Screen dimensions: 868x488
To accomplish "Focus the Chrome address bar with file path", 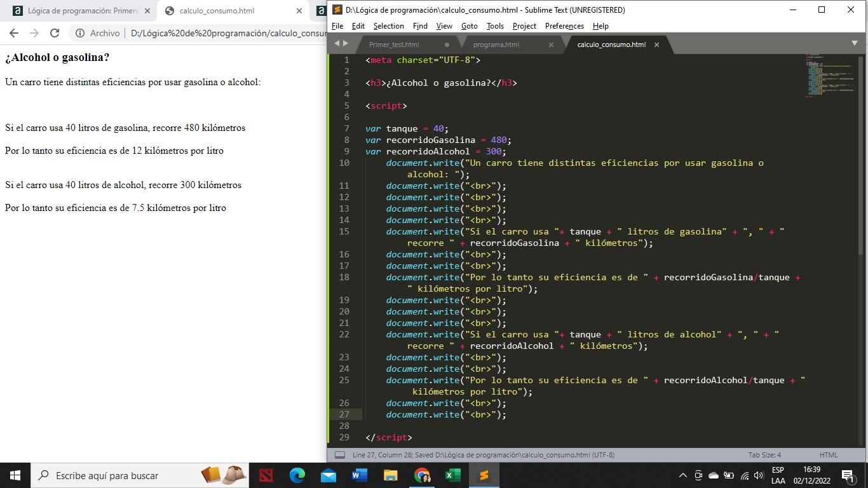I will [x=229, y=33].
